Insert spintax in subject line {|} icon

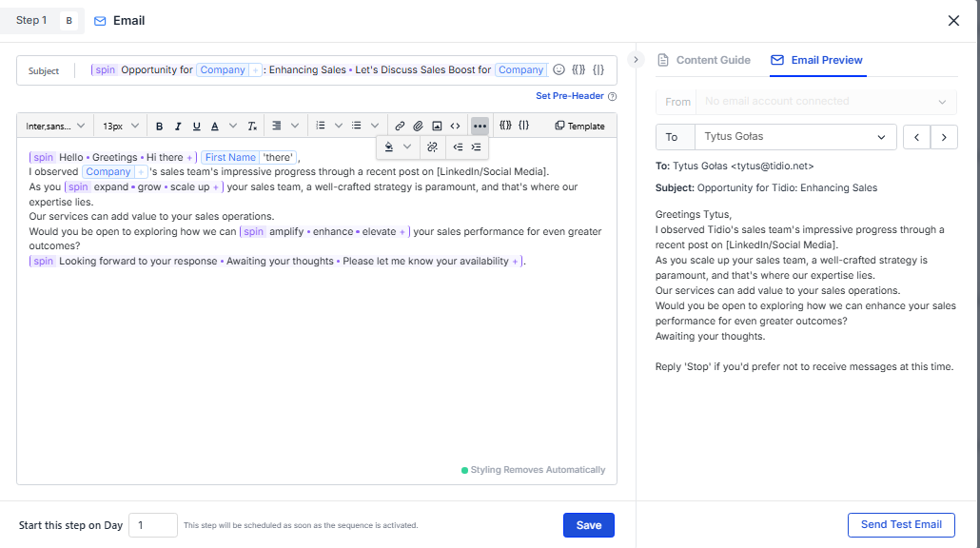pyautogui.click(x=598, y=69)
